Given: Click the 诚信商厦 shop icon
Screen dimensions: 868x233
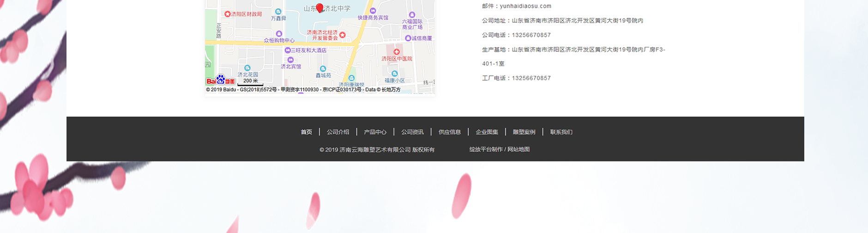Looking at the screenshot, I should click(x=408, y=38).
